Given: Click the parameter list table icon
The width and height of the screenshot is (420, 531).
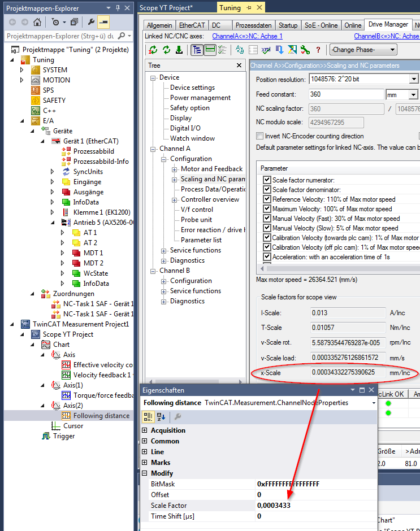Looking at the screenshot, I should click(x=253, y=50).
